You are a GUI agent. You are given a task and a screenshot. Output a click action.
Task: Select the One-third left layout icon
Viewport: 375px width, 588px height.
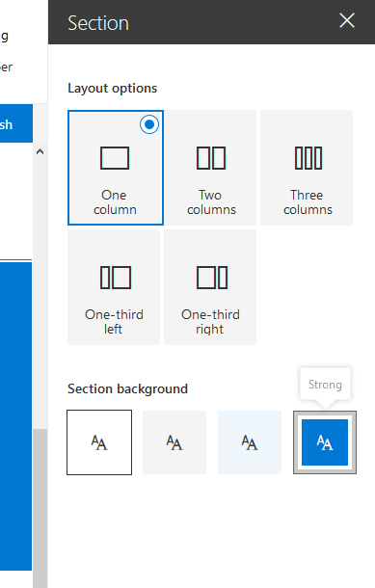(115, 278)
